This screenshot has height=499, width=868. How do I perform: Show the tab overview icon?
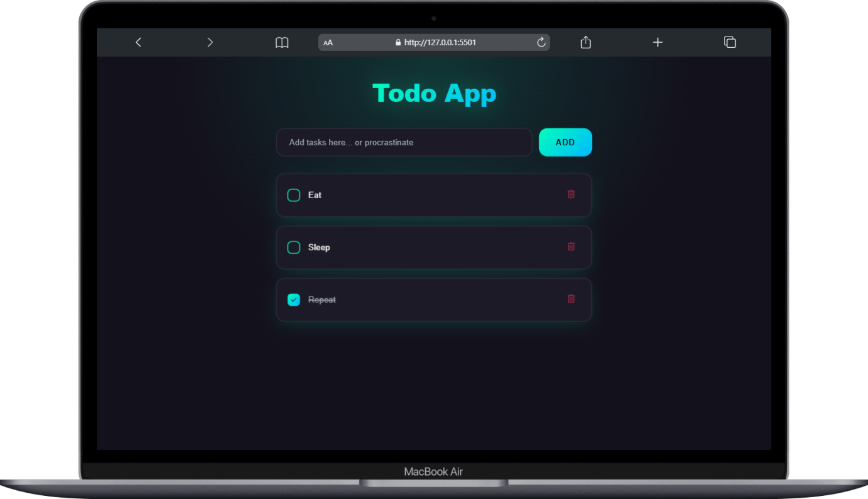(x=730, y=42)
